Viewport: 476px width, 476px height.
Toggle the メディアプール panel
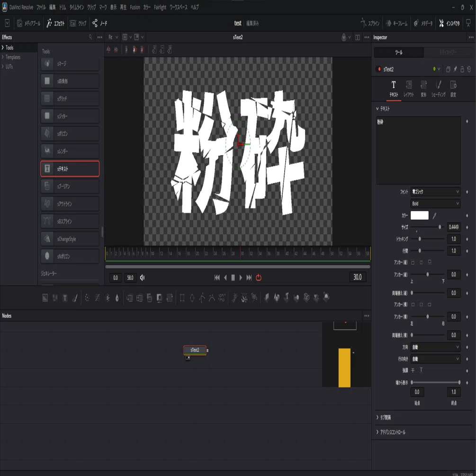(x=28, y=23)
